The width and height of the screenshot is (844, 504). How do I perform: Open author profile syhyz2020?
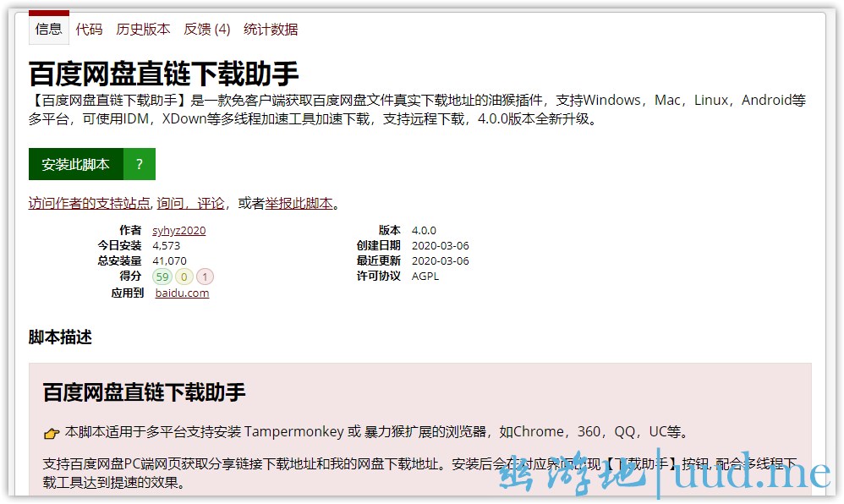click(x=179, y=231)
